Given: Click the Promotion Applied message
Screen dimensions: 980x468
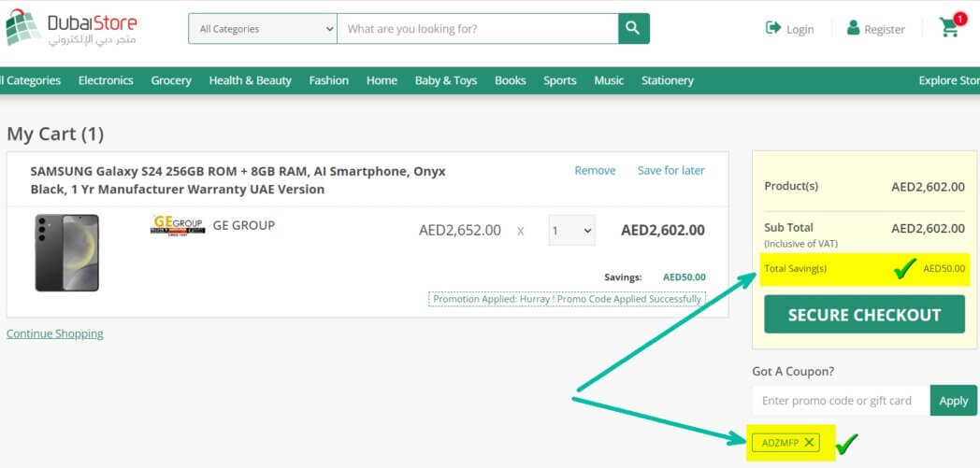Looking at the screenshot, I should tap(567, 299).
